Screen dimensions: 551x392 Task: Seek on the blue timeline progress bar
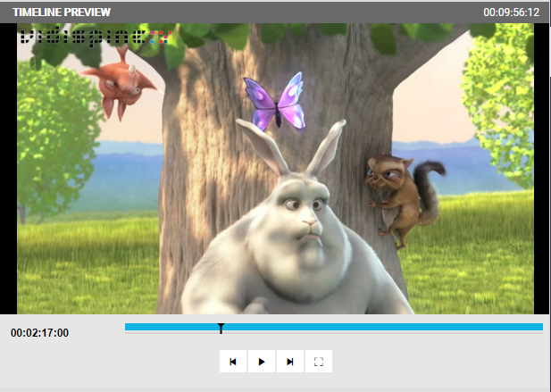click(334, 328)
